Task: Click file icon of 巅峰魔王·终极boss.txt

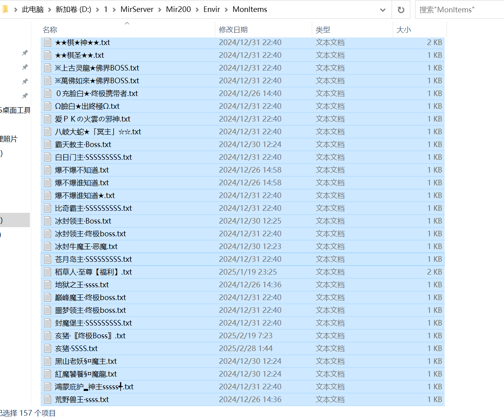Action: (x=48, y=297)
